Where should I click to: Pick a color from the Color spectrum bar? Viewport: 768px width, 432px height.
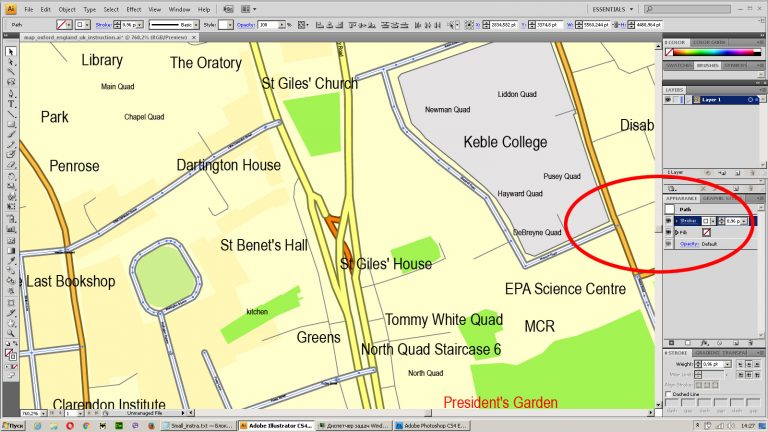pos(714,53)
